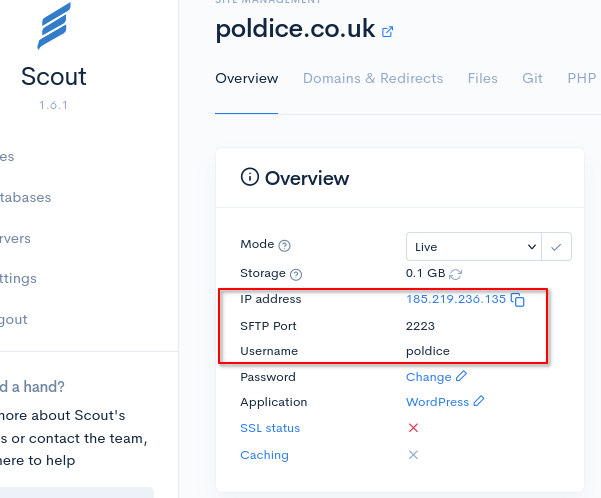
Task: Open the Caching link
Action: coord(264,455)
